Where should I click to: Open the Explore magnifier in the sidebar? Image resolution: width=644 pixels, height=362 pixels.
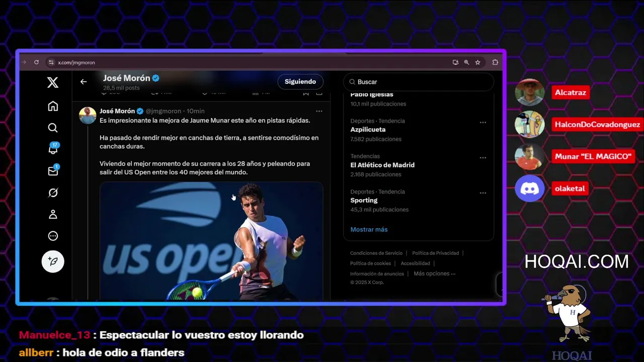tap(53, 128)
